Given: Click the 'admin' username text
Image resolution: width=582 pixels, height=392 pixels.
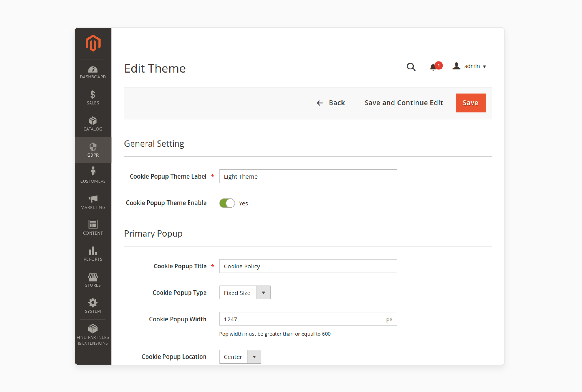Looking at the screenshot, I should point(472,66).
